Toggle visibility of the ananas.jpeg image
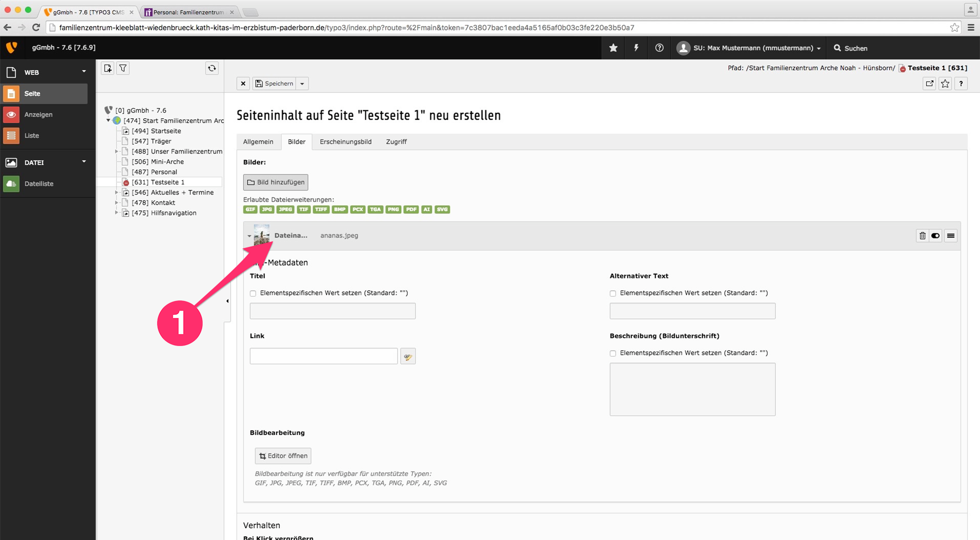The height and width of the screenshot is (540, 980). tap(935, 235)
